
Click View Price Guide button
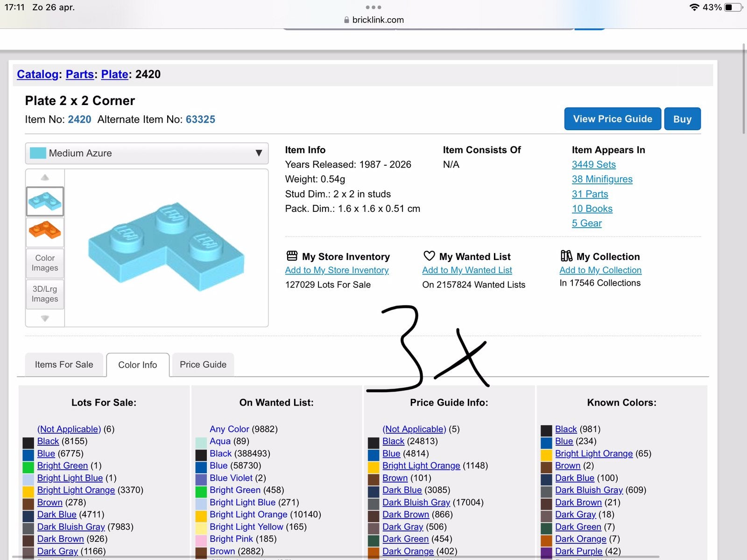pyautogui.click(x=613, y=119)
